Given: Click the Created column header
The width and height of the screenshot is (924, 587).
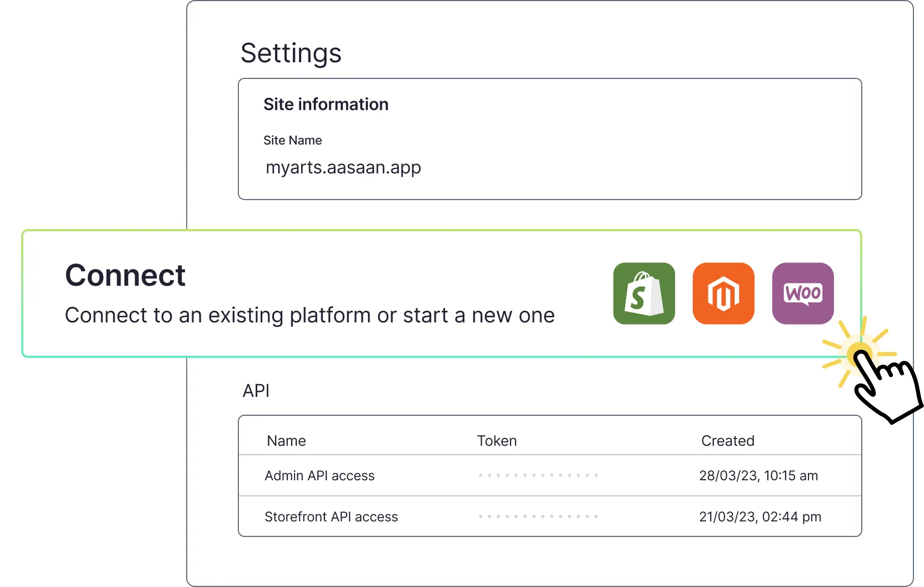Looking at the screenshot, I should click(727, 441).
